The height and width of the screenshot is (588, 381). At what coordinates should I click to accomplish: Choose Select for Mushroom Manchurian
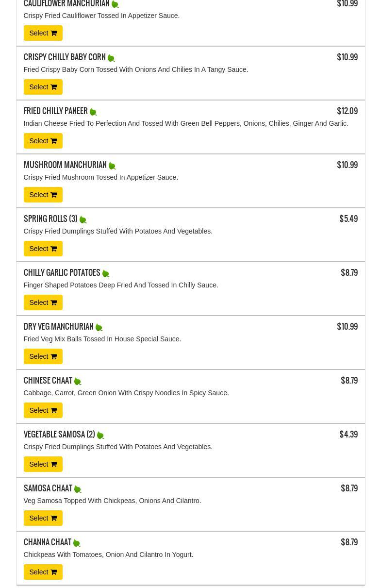[x=43, y=195]
